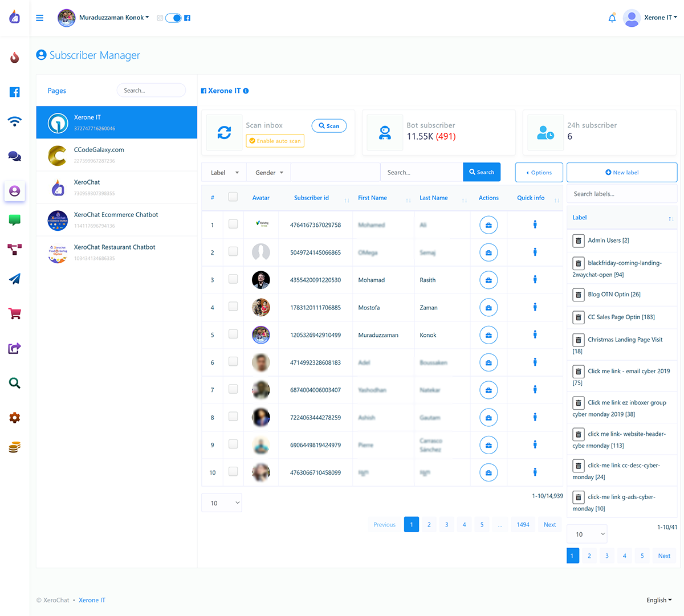Open actions briefcase for subscriber Mohamad Rasith
The image size is (684, 616).
pyautogui.click(x=488, y=280)
